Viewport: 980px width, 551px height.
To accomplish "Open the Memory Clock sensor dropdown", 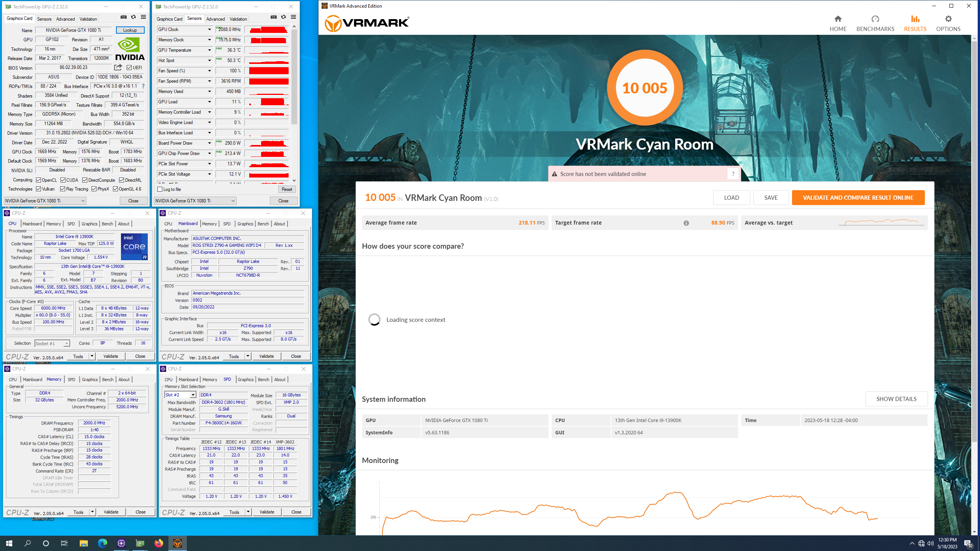I will [x=209, y=40].
